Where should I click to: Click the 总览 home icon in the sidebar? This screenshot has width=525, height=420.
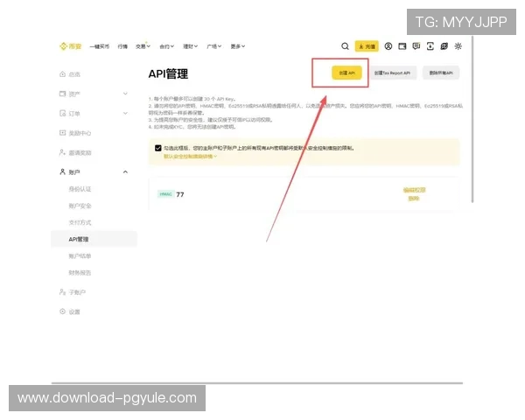click(62, 74)
